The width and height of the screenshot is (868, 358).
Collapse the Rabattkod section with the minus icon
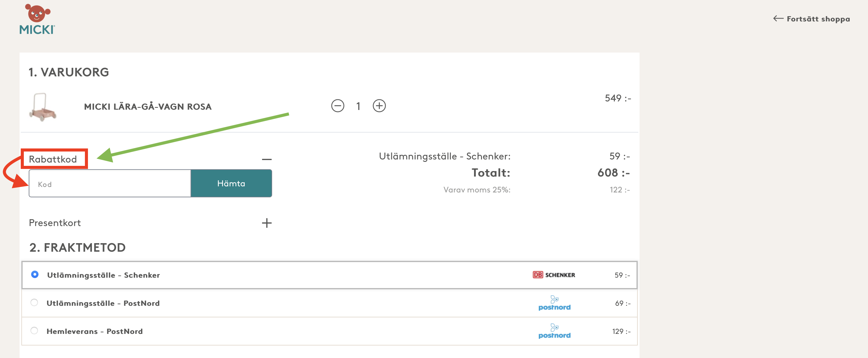pos(267,159)
